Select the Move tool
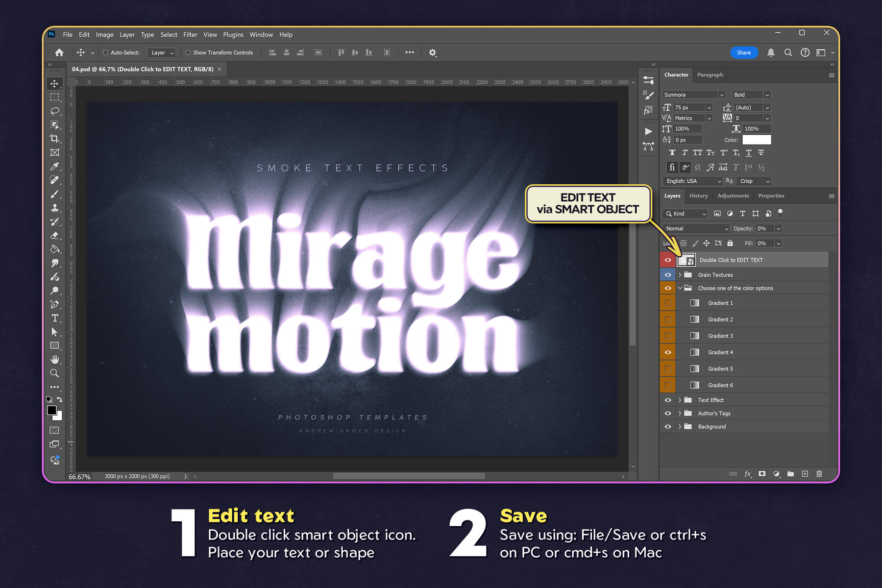The image size is (882, 588). [x=54, y=84]
